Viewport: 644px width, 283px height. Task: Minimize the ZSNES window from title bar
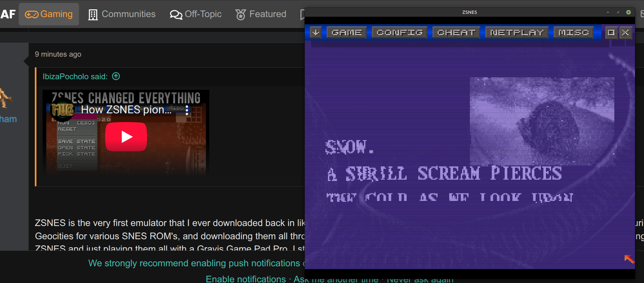point(608,12)
